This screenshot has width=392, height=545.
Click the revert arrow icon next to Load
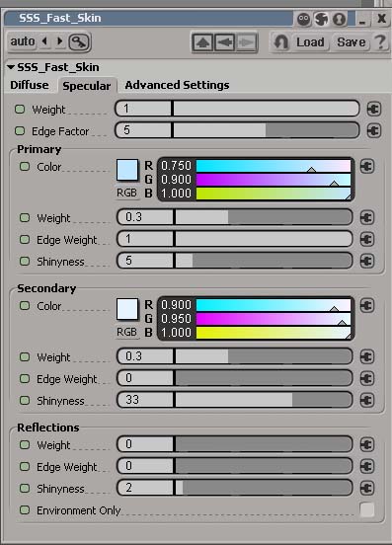tap(280, 42)
